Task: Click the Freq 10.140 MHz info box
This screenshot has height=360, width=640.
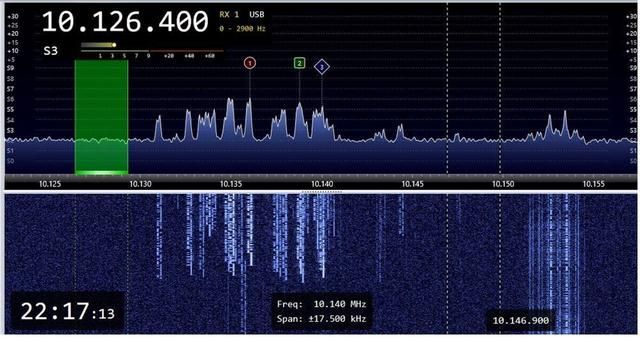Action: coord(321,311)
